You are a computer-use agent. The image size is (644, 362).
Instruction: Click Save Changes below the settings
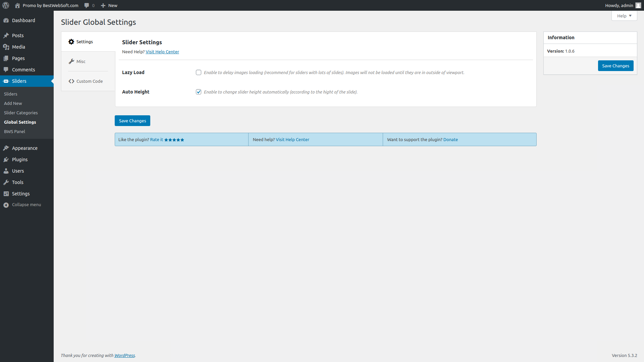click(132, 121)
